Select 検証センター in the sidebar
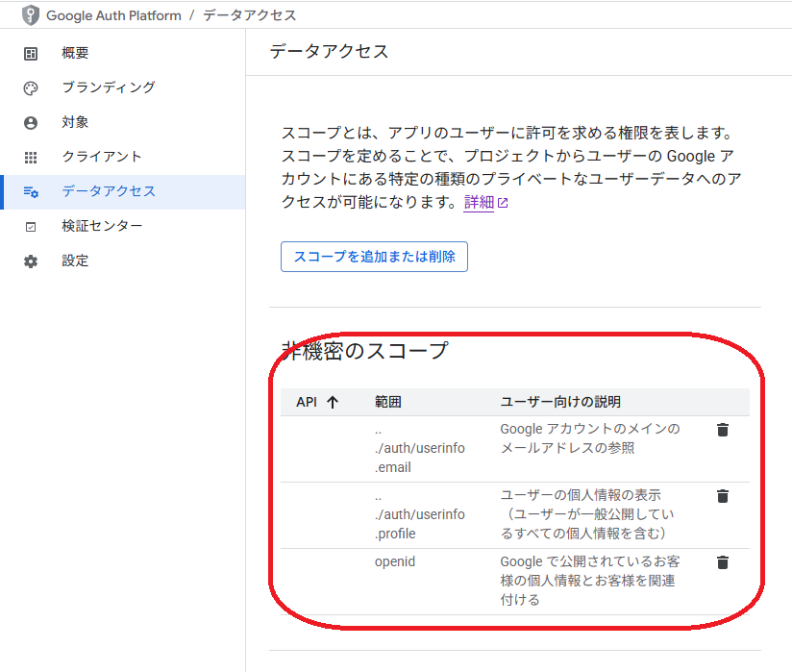The image size is (792, 672). click(102, 227)
